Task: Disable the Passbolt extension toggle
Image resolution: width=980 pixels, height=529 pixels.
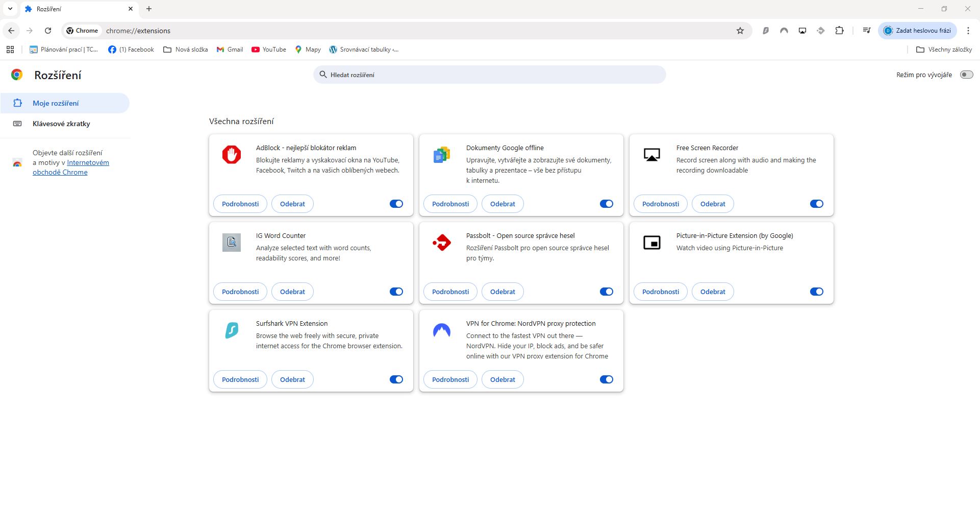Action: [607, 292]
